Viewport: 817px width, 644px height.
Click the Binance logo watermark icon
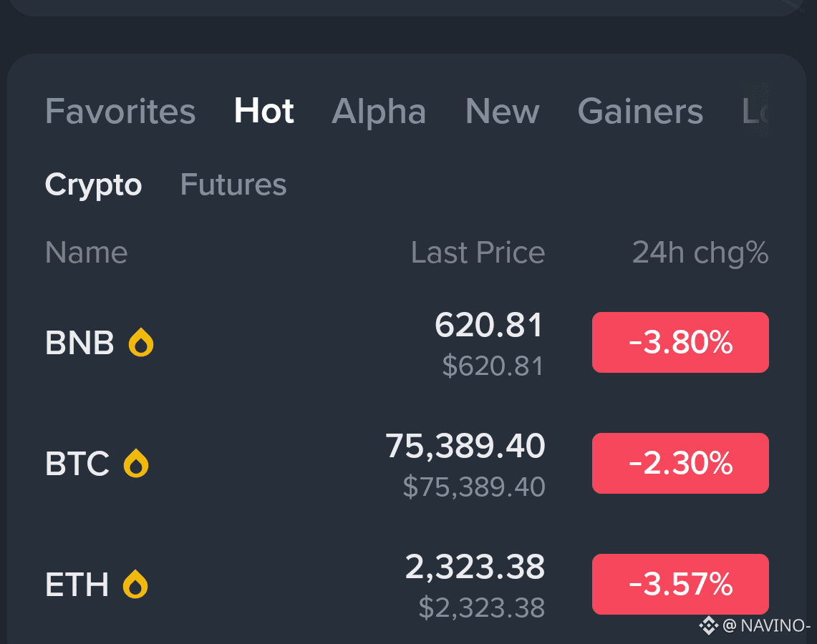[708, 625]
